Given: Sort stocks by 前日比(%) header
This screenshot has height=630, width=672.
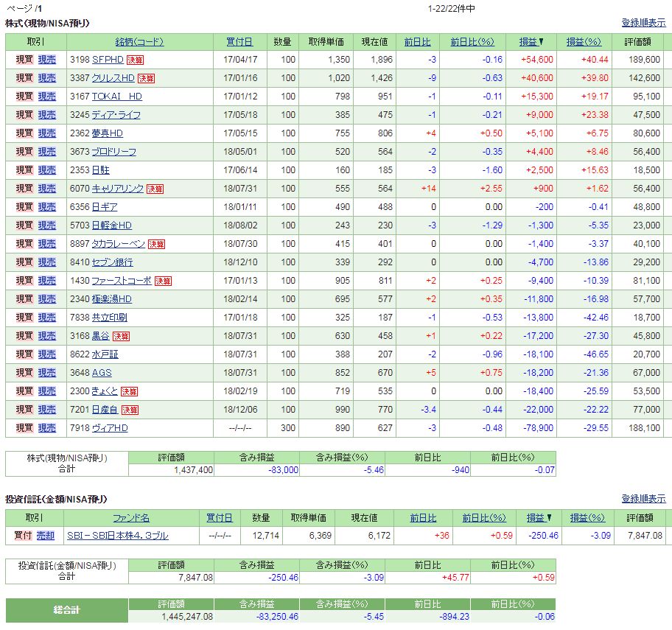Looking at the screenshot, I should click(x=472, y=42).
